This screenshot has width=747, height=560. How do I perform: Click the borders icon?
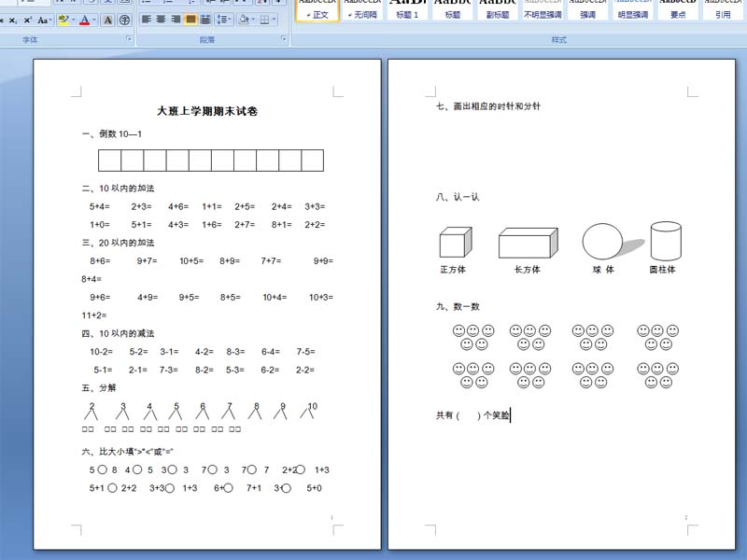coord(264,20)
